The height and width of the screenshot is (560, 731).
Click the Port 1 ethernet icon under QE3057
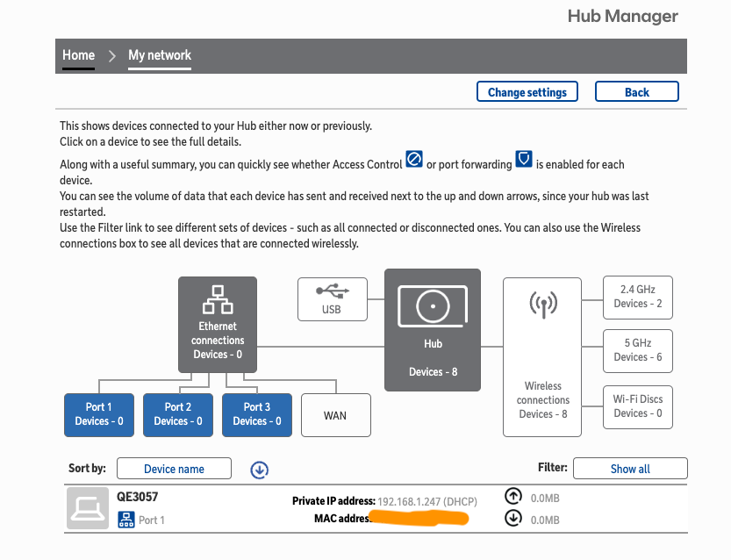click(125, 520)
